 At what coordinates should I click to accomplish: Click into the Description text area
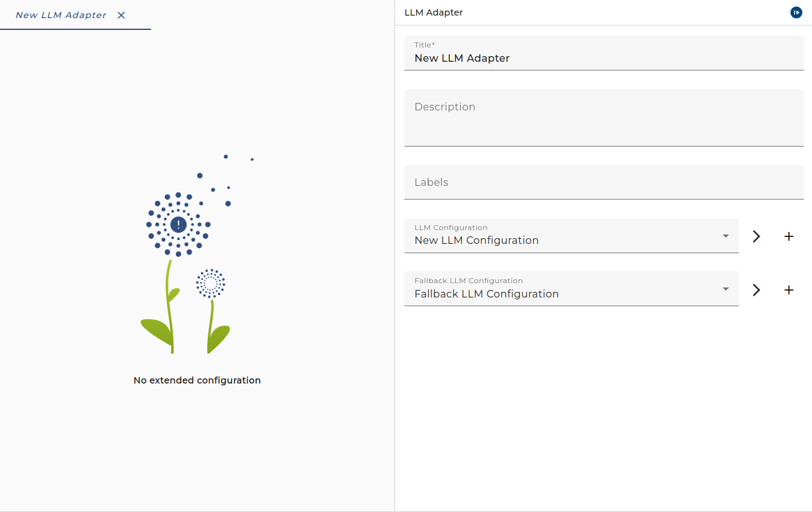pyautogui.click(x=604, y=118)
